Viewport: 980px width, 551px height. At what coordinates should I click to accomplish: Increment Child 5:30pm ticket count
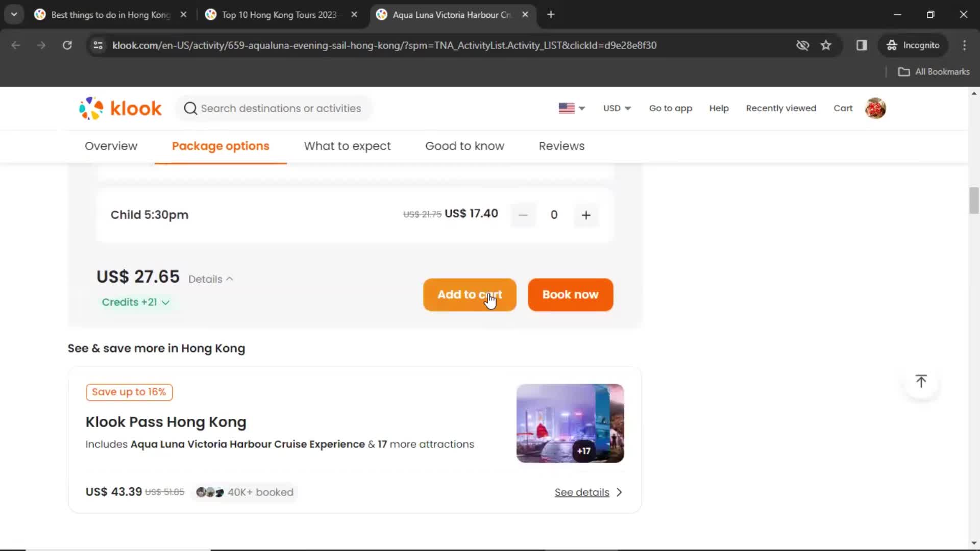(585, 214)
